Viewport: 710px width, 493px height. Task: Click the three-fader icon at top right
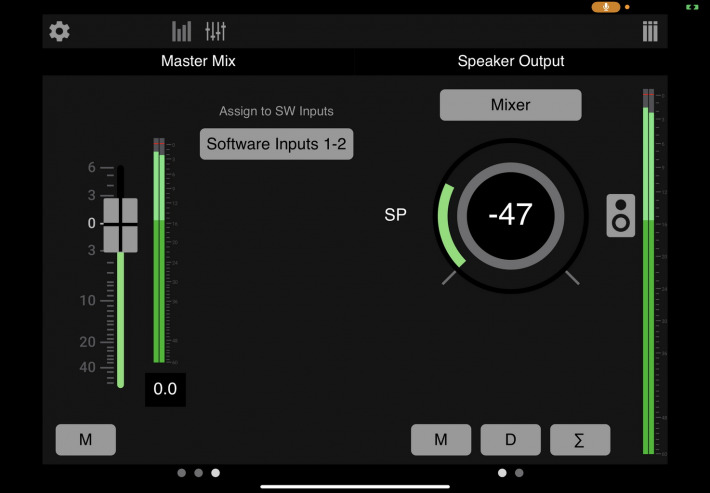tap(650, 31)
